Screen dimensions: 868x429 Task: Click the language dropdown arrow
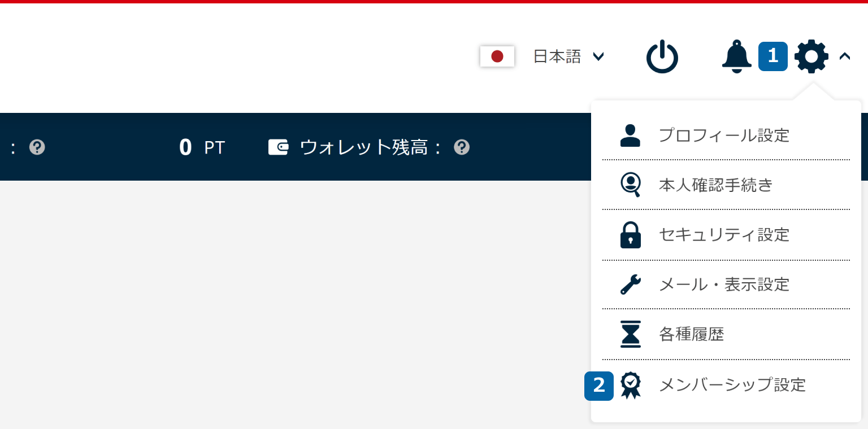(598, 56)
